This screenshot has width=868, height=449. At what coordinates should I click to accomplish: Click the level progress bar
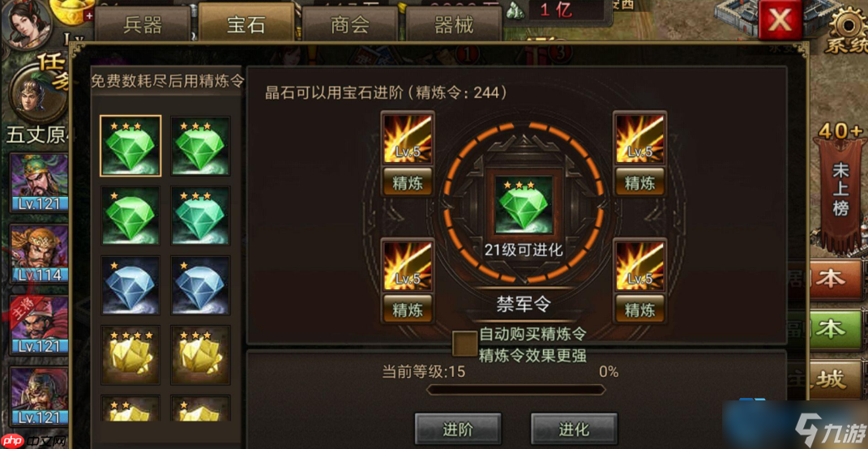[516, 390]
